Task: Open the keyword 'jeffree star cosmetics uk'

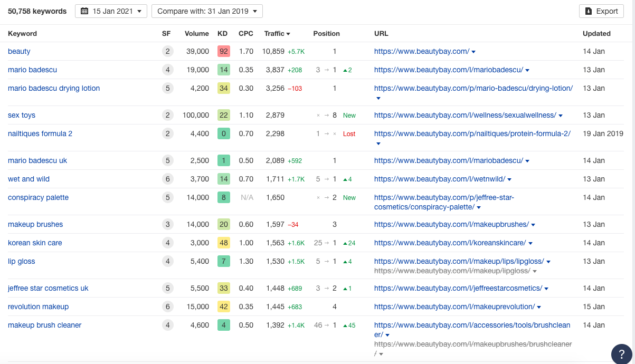Action: [48, 288]
